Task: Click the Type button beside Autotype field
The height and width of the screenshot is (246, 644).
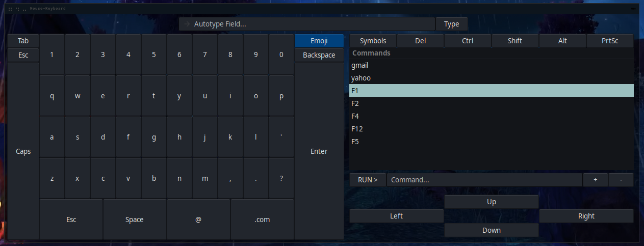Action: 451,24
